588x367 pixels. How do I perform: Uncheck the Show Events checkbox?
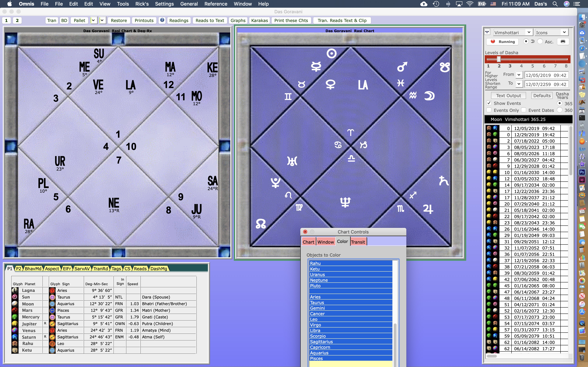pos(489,103)
